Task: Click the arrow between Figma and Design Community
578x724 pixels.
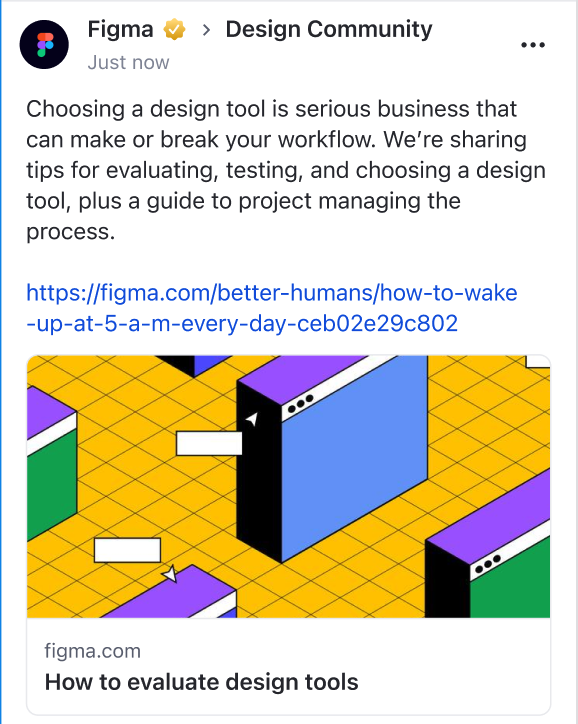Action: pos(206,30)
